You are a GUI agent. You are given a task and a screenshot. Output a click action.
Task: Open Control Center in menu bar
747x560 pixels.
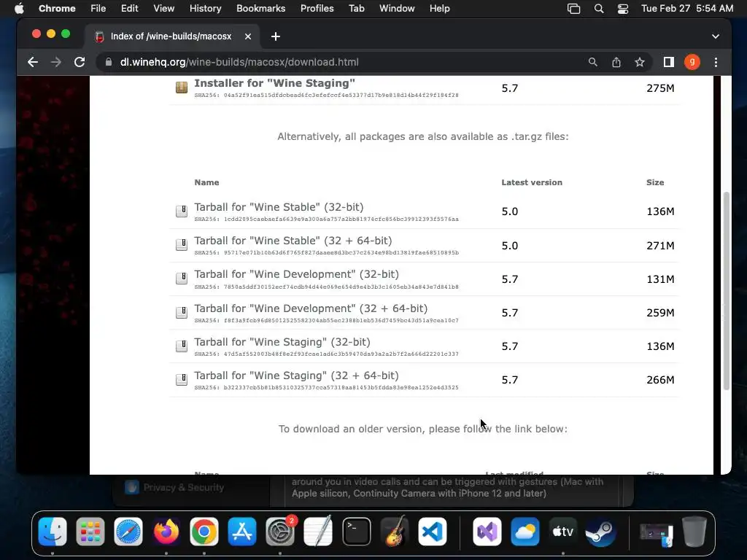pyautogui.click(x=623, y=9)
